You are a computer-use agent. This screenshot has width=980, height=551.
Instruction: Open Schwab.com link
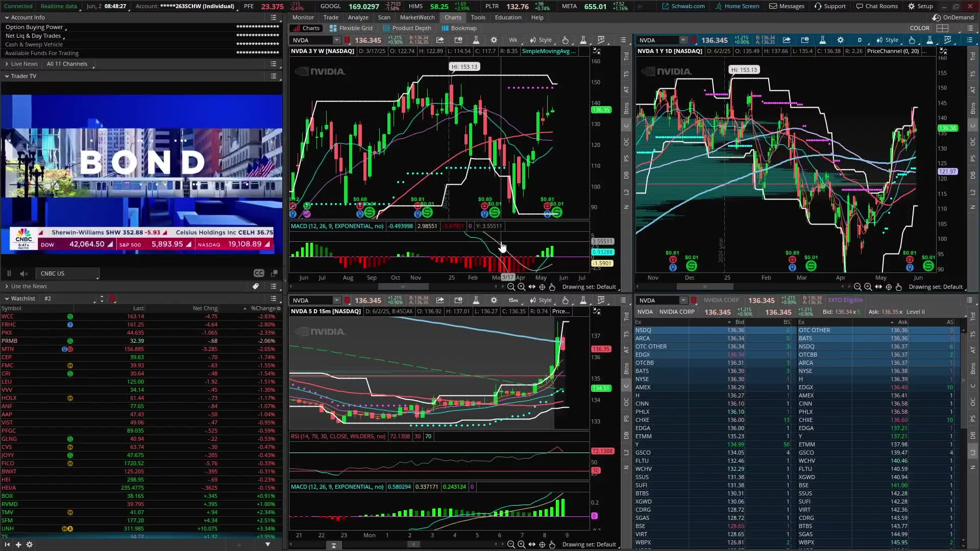683,6
